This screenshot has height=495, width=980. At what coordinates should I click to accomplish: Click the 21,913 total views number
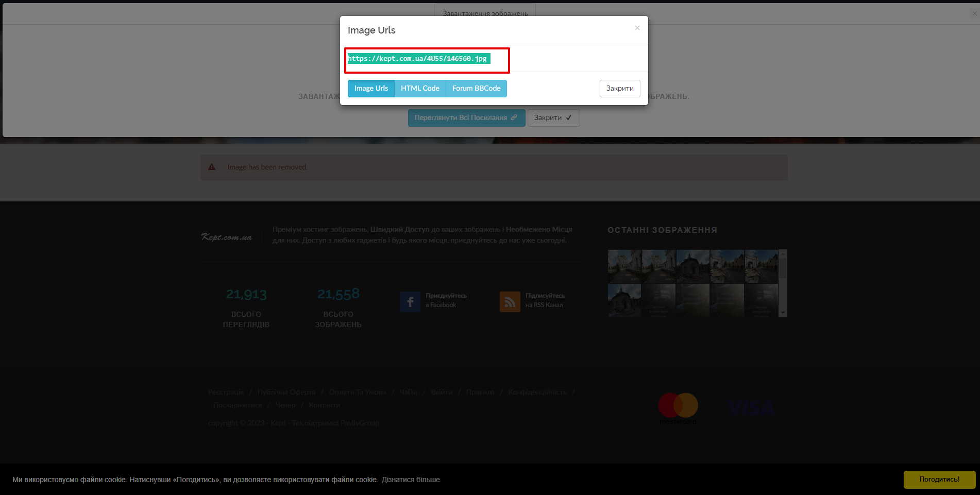pyautogui.click(x=246, y=294)
